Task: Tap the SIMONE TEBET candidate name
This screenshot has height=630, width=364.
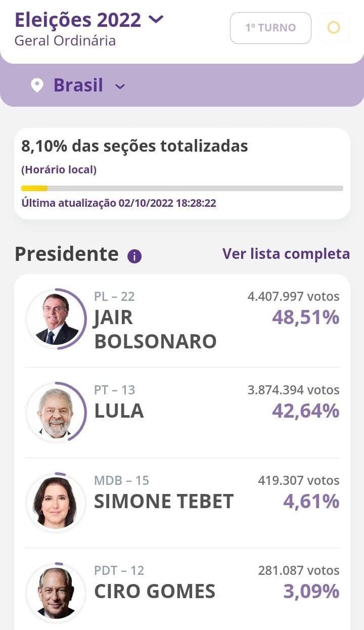Action: pyautogui.click(x=164, y=502)
